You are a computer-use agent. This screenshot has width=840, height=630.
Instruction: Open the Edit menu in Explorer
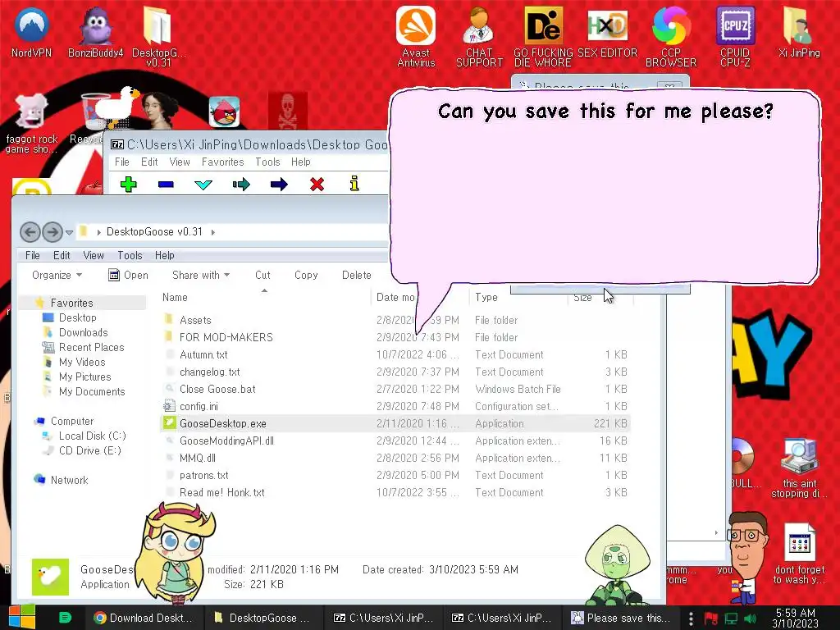(x=62, y=256)
